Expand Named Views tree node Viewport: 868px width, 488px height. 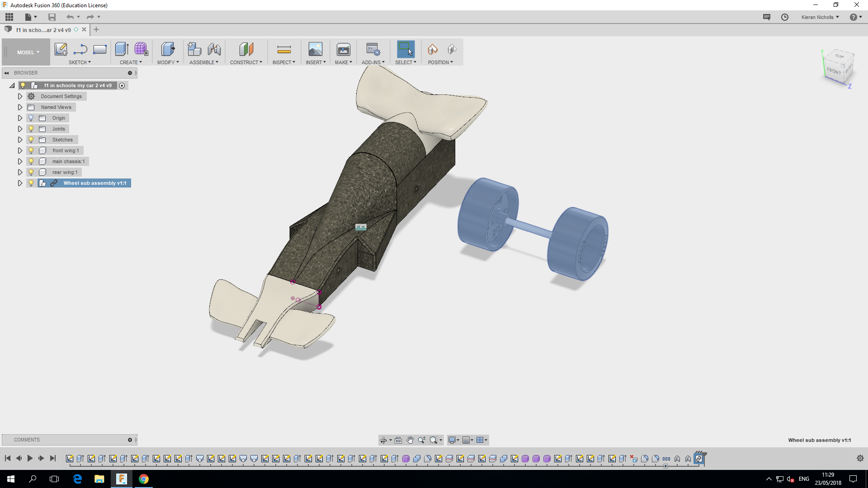(x=20, y=107)
